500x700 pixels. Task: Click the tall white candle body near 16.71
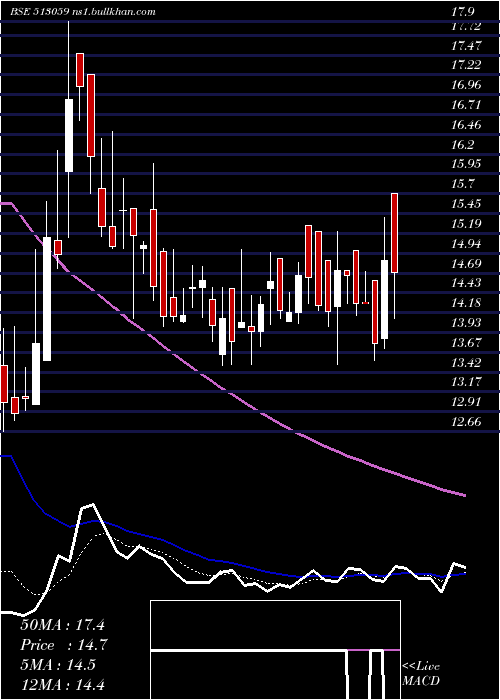[x=69, y=135]
